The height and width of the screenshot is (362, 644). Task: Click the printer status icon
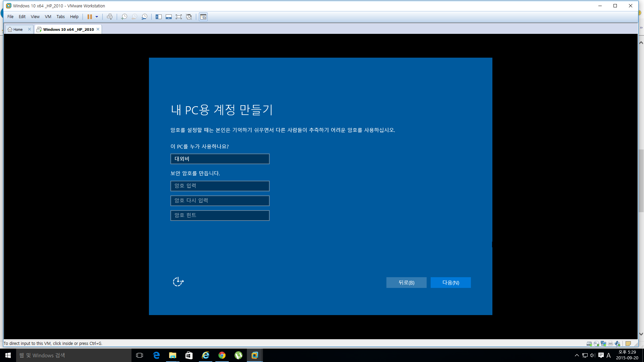[x=610, y=344]
